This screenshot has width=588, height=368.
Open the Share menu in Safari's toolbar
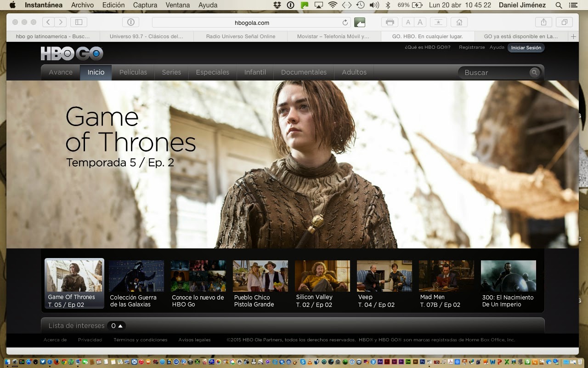(543, 22)
